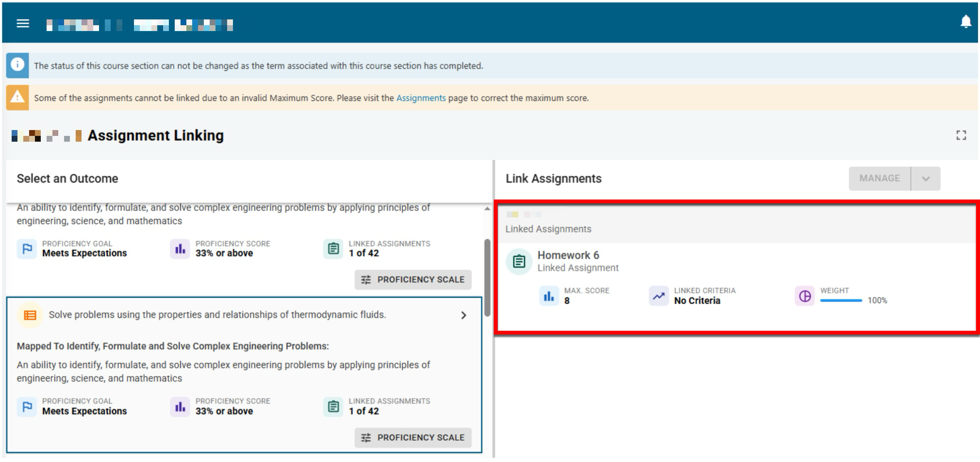Screen dimensions: 980x462
Task: Click the orange outcome list icon
Action: [30, 315]
